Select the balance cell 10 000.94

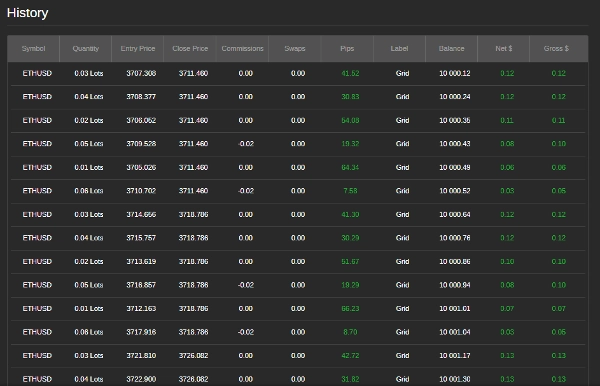tap(455, 285)
